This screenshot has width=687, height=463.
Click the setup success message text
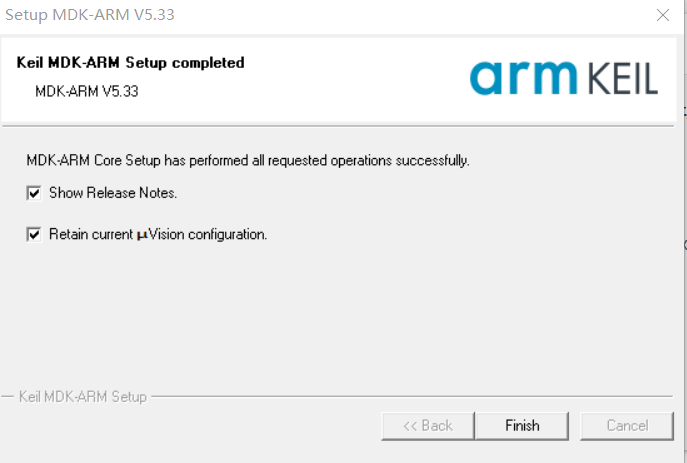(247, 160)
